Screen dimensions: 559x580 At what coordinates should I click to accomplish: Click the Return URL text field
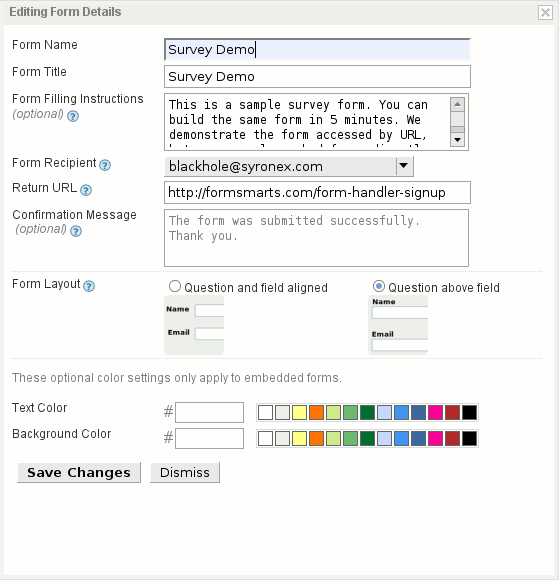317,192
